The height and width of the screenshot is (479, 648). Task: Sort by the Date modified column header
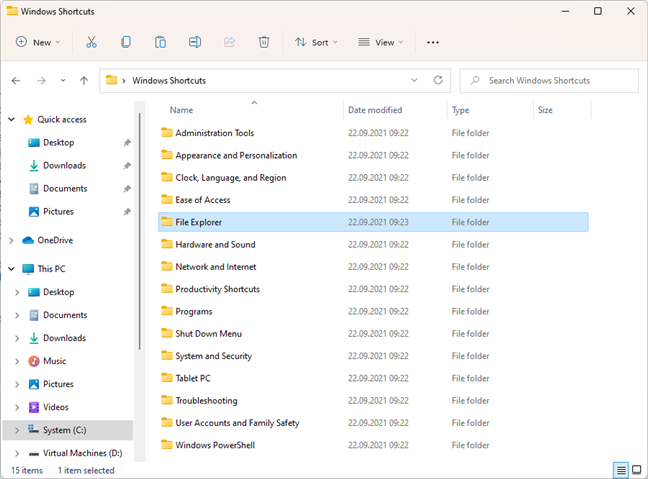[x=375, y=110]
